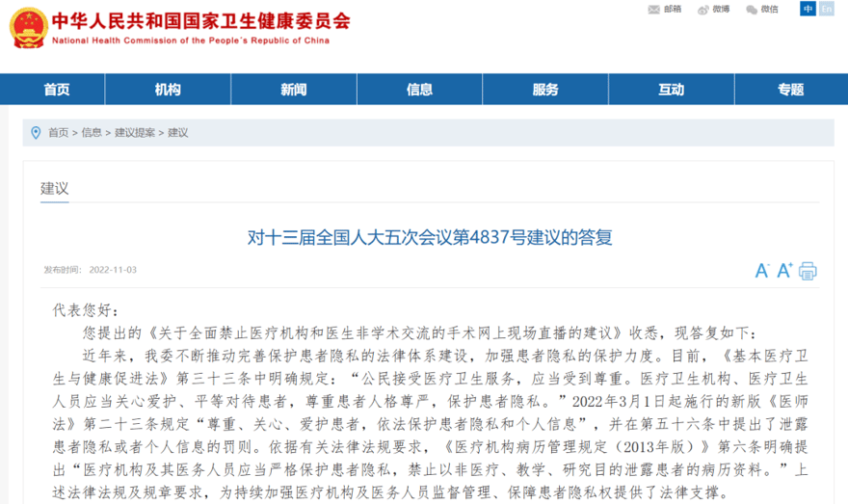Select the 建议 section tab heading

click(55, 189)
